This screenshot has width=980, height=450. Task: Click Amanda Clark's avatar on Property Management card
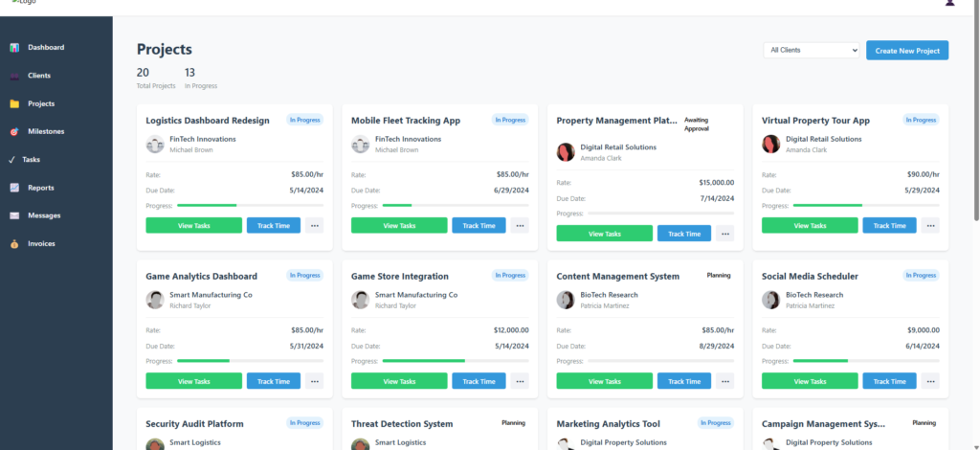pos(565,152)
